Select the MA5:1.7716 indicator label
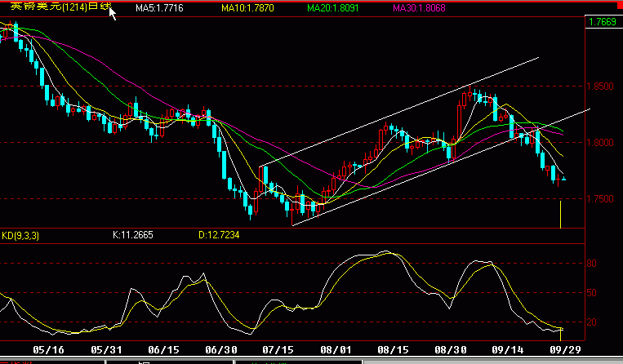The height and width of the screenshot is (364, 623). pos(159,8)
